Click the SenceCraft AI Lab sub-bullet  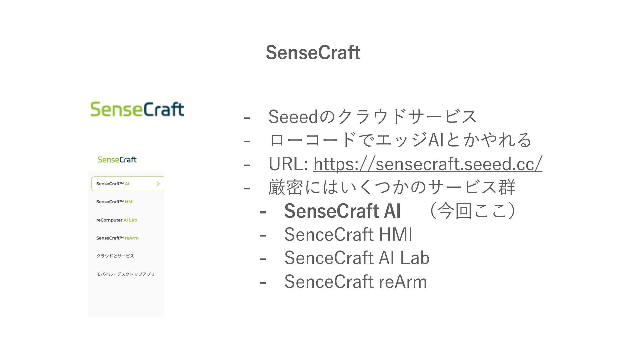(357, 258)
